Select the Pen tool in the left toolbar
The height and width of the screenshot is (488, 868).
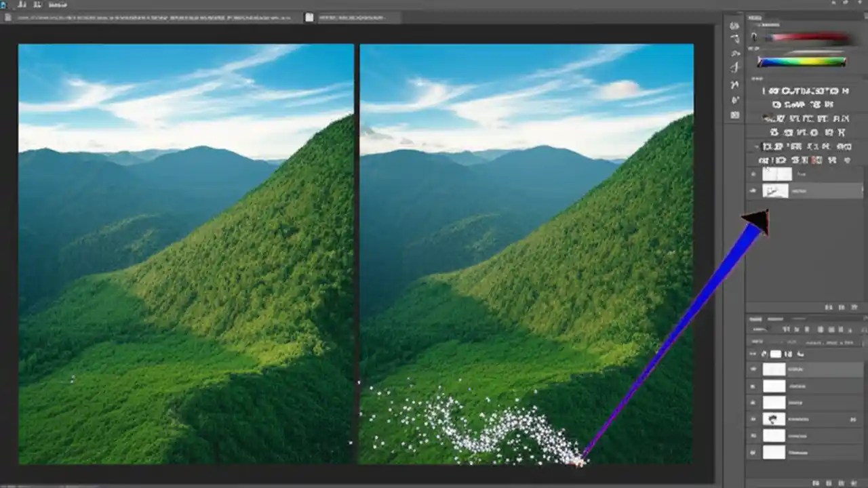pyautogui.click(x=735, y=85)
